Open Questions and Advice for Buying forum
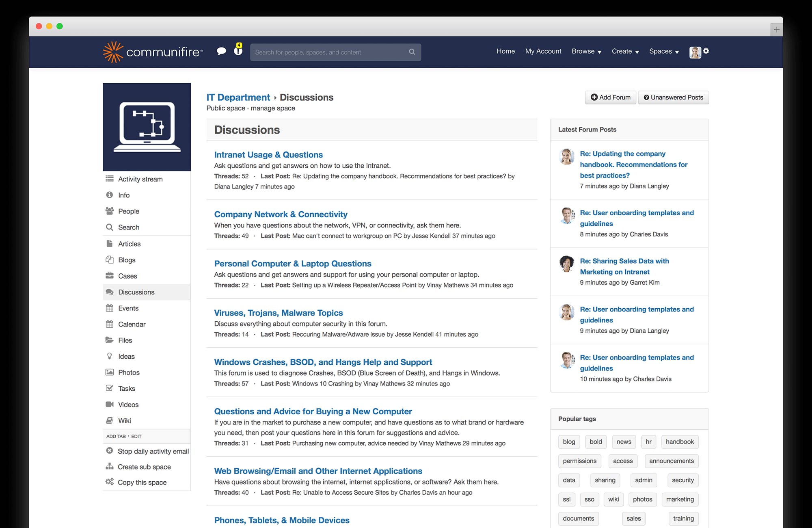 [313, 411]
